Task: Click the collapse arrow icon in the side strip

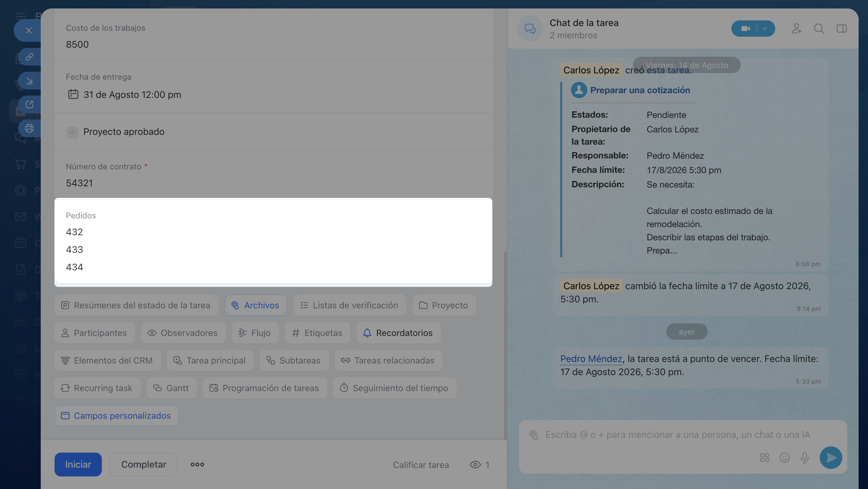Action: (29, 80)
